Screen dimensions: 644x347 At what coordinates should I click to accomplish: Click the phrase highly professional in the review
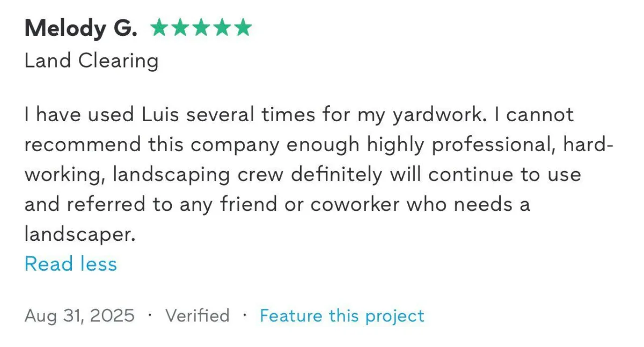point(462,145)
